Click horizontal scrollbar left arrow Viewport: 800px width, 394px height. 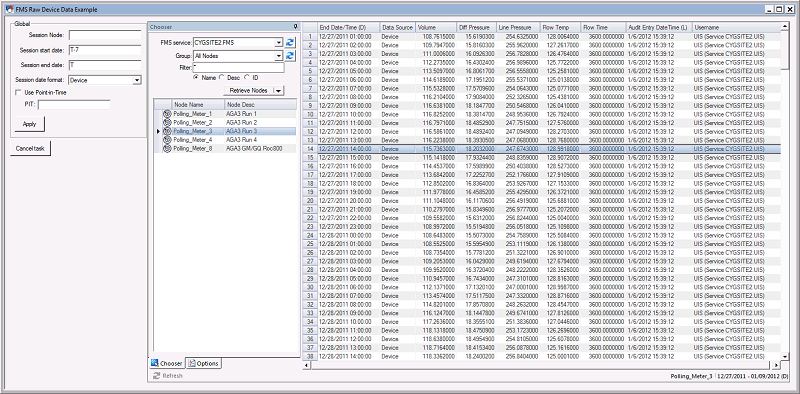(x=307, y=365)
